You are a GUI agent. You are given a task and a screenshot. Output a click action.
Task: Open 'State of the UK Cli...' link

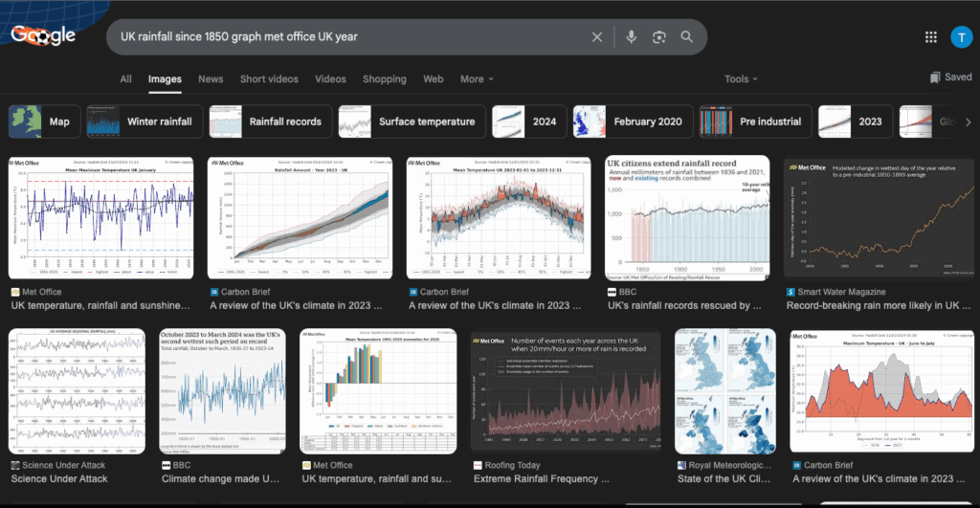[x=724, y=479]
